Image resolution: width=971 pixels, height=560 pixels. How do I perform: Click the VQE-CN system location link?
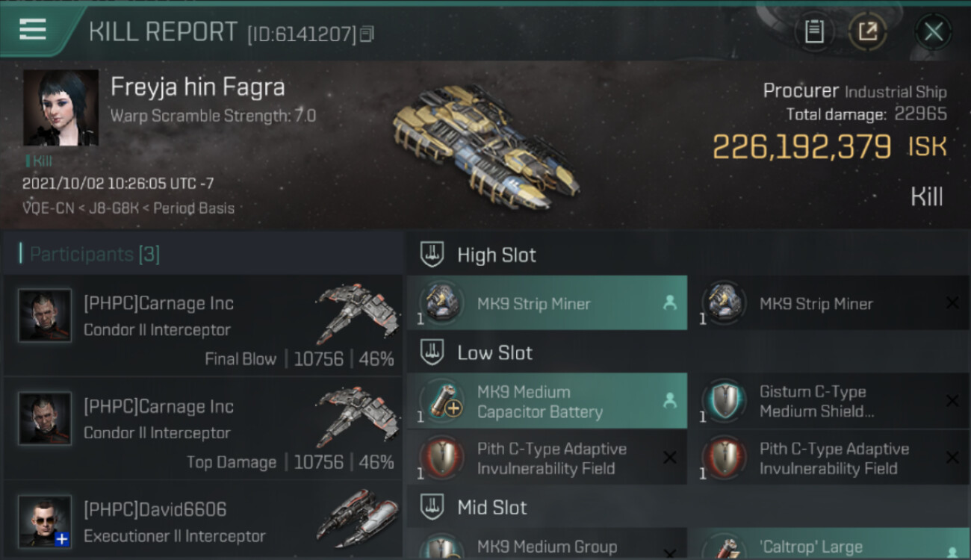[49, 208]
